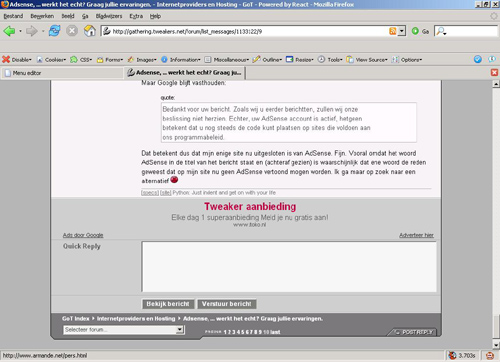Open the Ga menu
This screenshot has width=500, height=362.
coord(85,16)
